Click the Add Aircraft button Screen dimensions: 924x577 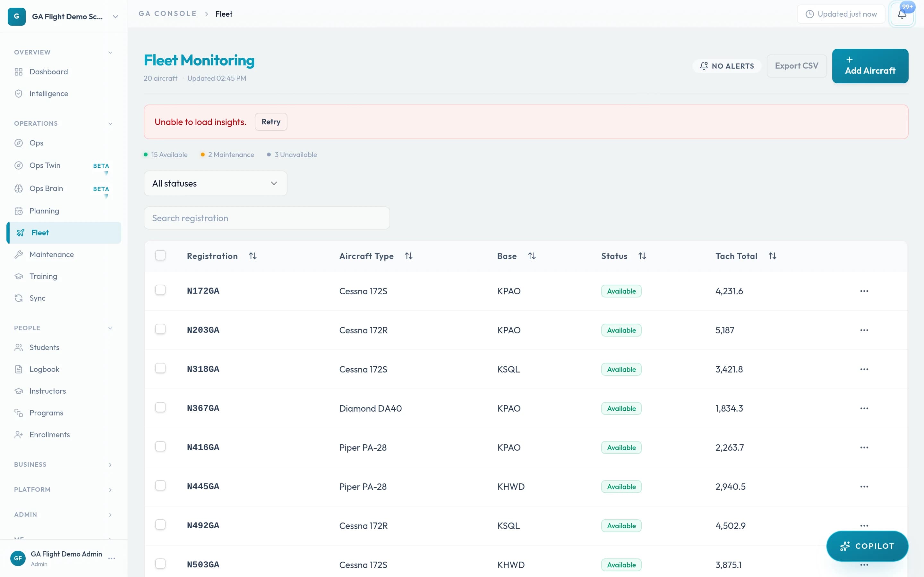(x=870, y=66)
